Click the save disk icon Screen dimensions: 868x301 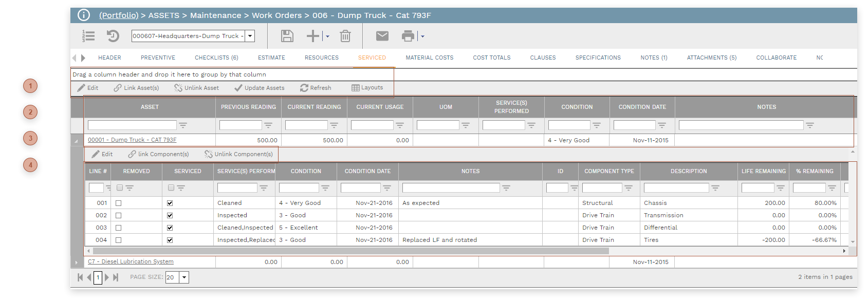(287, 36)
